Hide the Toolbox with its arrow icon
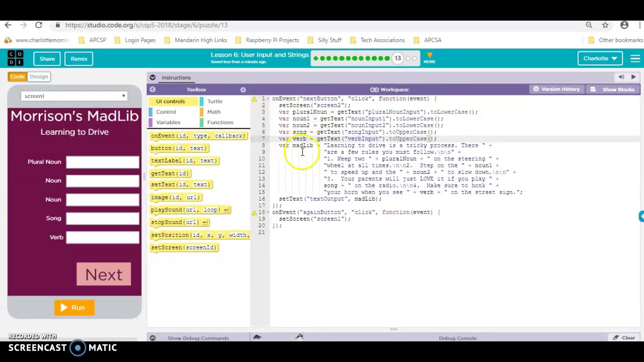 (152, 89)
